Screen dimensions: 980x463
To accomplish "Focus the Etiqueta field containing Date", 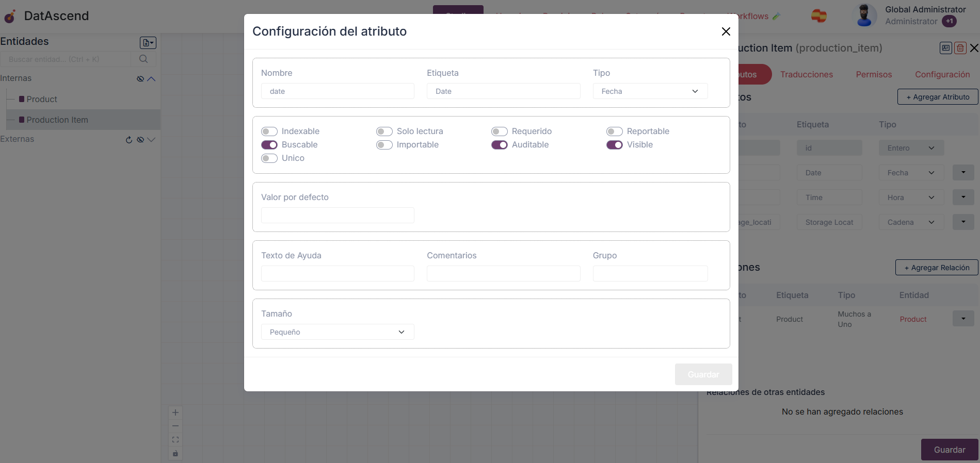I will [504, 91].
